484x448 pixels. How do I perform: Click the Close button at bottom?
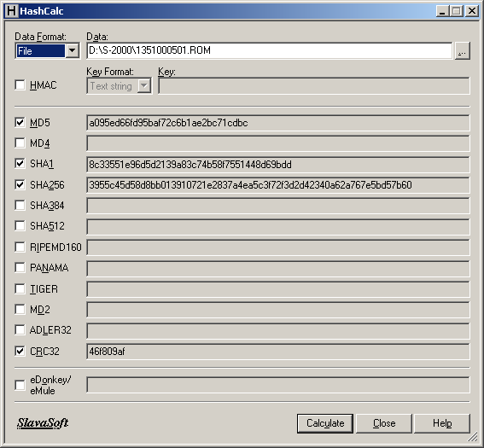(x=384, y=423)
